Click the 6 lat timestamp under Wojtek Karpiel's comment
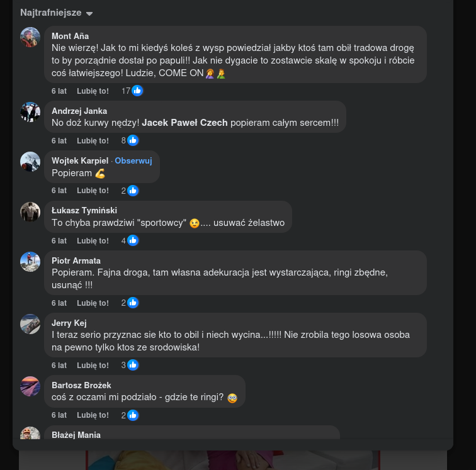476x470 pixels. tap(59, 191)
